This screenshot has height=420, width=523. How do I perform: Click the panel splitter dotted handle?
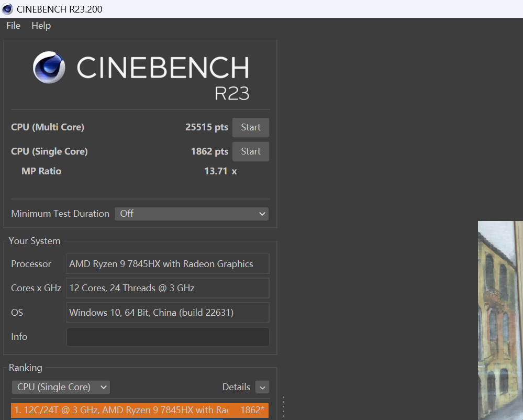coord(284,407)
